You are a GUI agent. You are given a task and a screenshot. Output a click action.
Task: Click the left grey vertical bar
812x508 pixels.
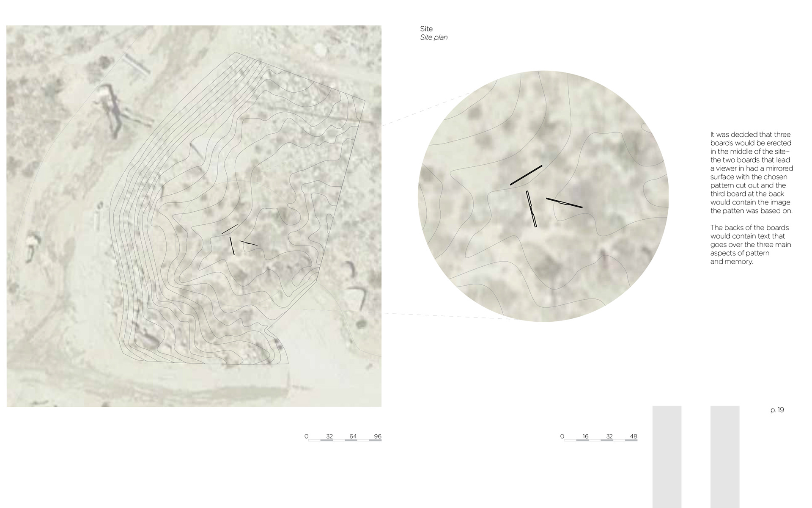click(667, 457)
